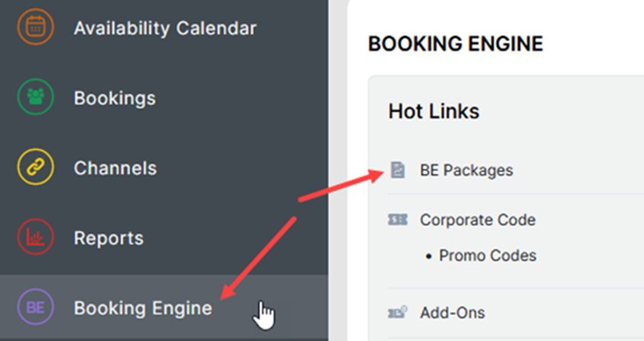Open Availability Calendar from the sidebar

165,28
